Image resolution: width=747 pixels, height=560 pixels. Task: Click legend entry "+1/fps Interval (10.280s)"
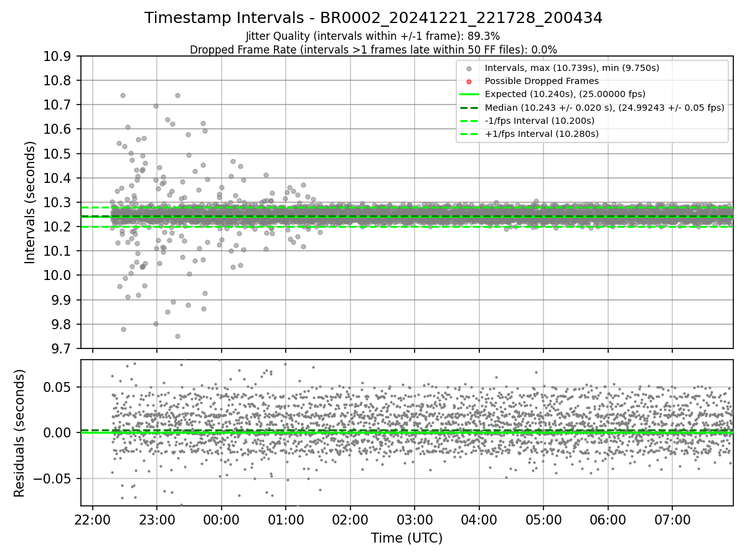pos(542,133)
